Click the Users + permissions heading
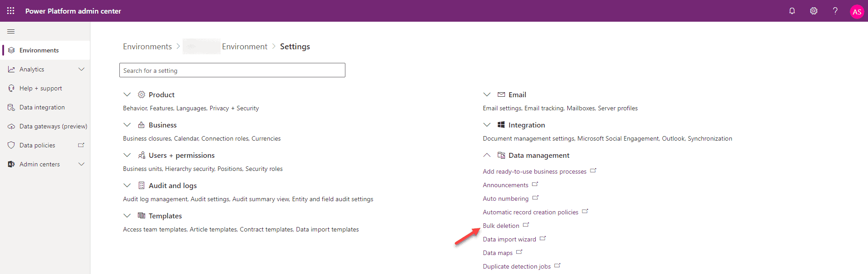The image size is (868, 274). click(182, 155)
